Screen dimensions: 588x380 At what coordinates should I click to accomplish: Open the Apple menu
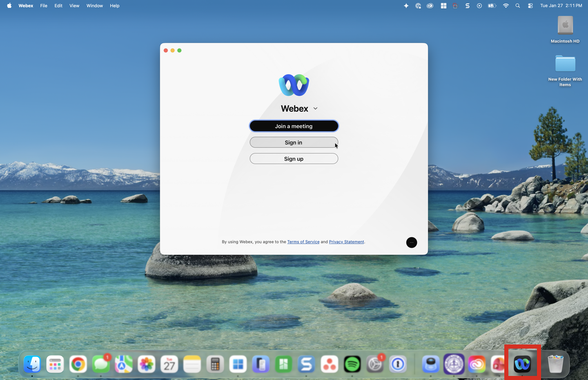pos(9,6)
